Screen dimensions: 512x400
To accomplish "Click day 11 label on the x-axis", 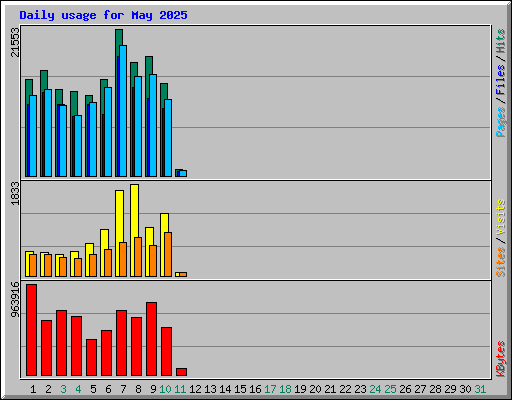I will (x=180, y=389).
